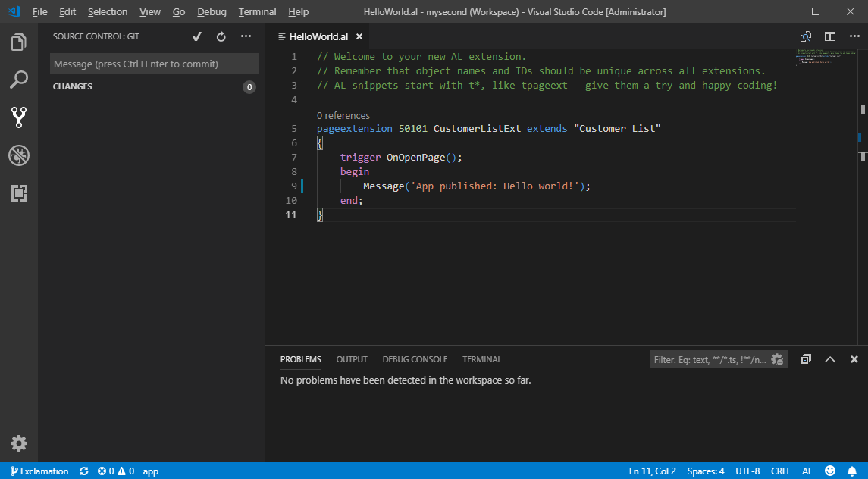This screenshot has width=868, height=479.
Task: Click the problems filter text box
Action: tap(710, 359)
